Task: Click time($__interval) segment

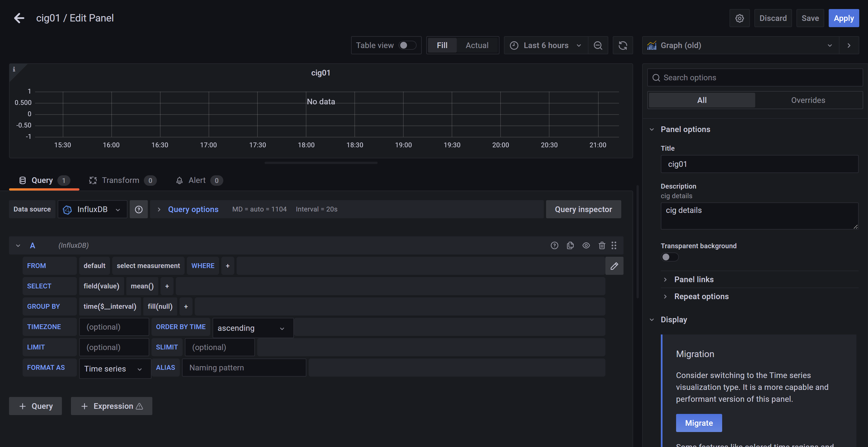Action: (110, 306)
